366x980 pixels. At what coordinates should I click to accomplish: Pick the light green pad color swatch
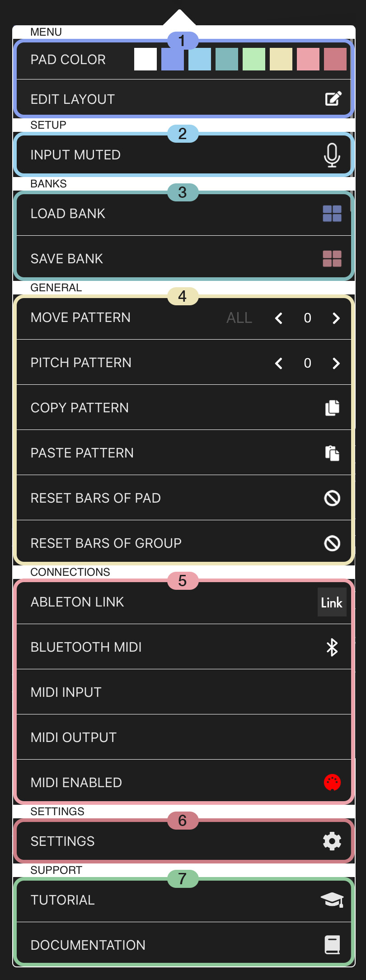click(x=254, y=59)
